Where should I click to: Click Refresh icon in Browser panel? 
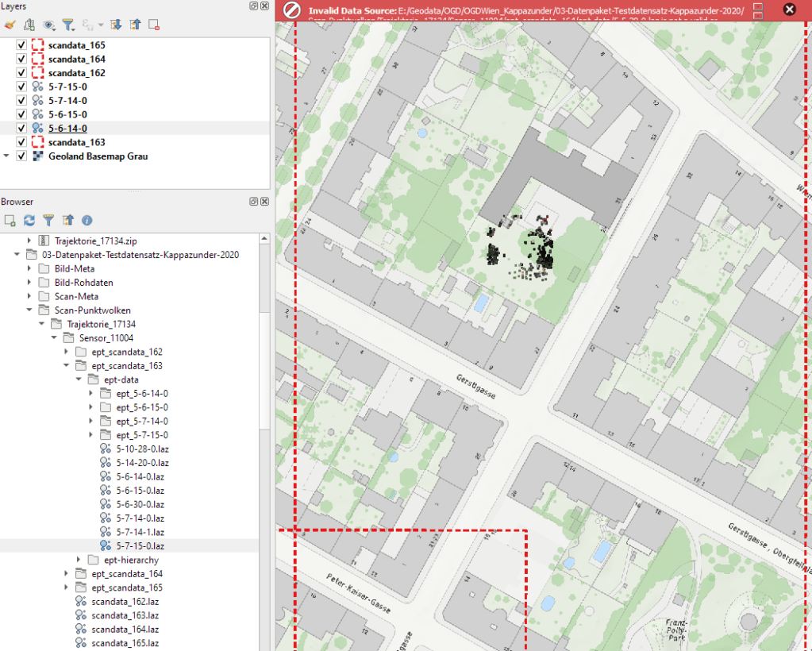29,220
